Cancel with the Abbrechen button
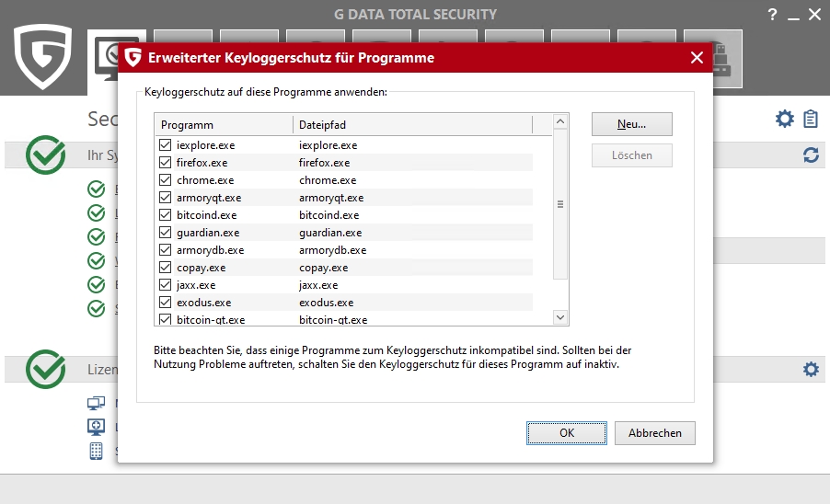830x504 pixels. click(655, 433)
